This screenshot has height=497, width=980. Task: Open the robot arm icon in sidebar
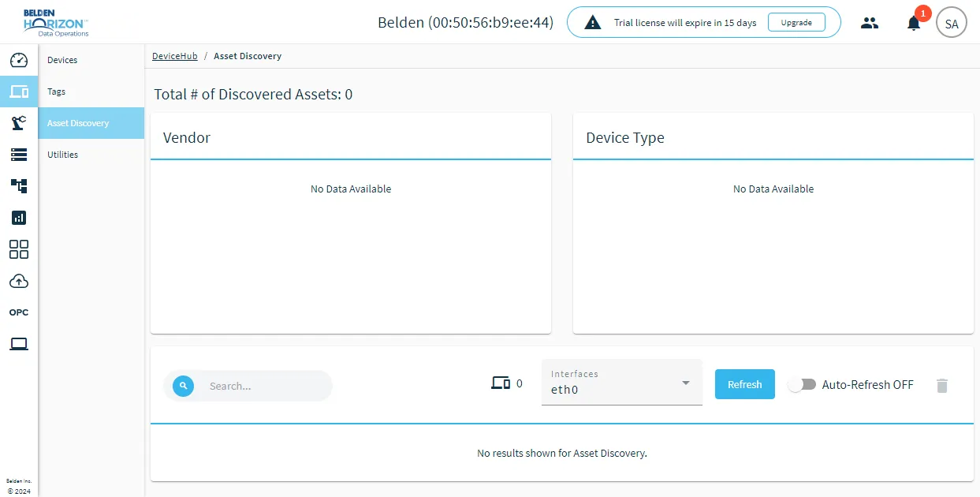pos(19,123)
